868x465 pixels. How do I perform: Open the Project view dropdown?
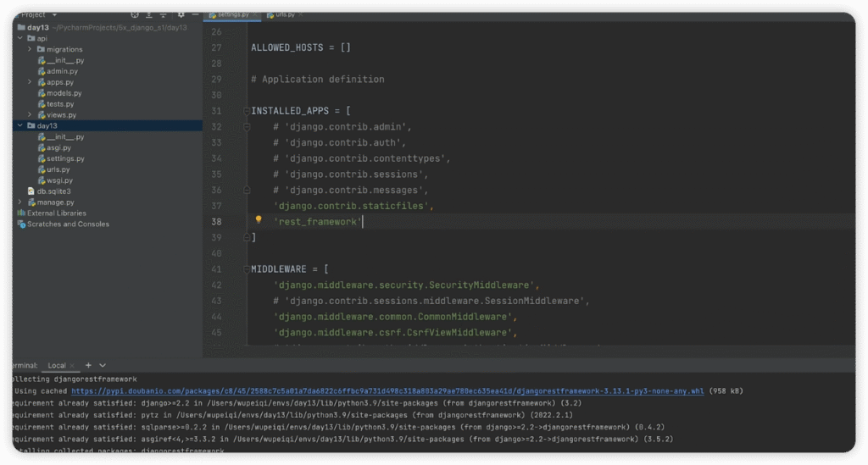(54, 15)
